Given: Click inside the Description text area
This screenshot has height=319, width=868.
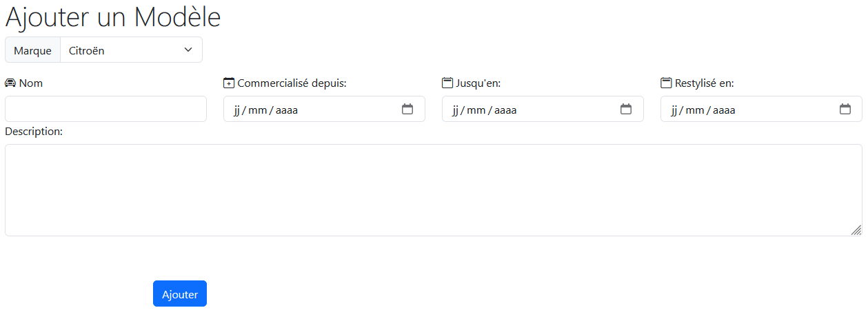Looking at the screenshot, I should (433, 190).
